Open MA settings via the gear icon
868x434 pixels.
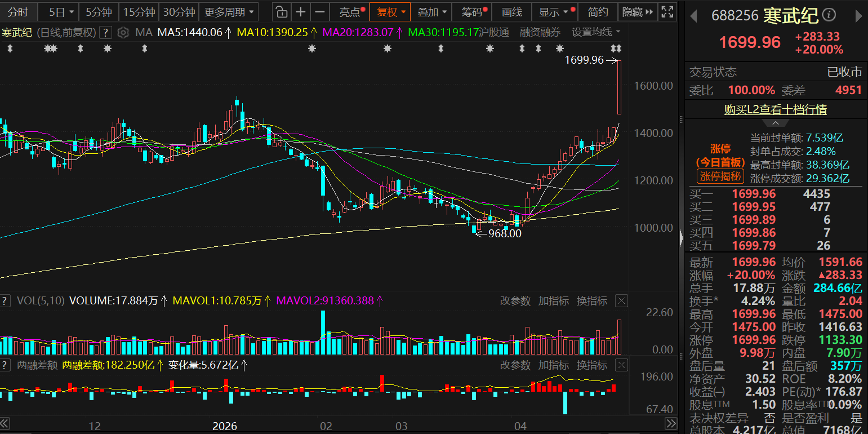click(124, 33)
